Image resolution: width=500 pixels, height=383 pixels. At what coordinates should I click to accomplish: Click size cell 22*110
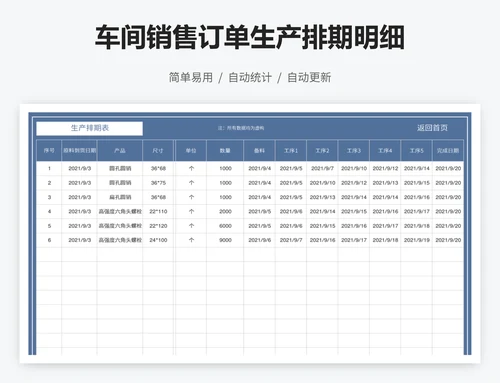(x=158, y=211)
